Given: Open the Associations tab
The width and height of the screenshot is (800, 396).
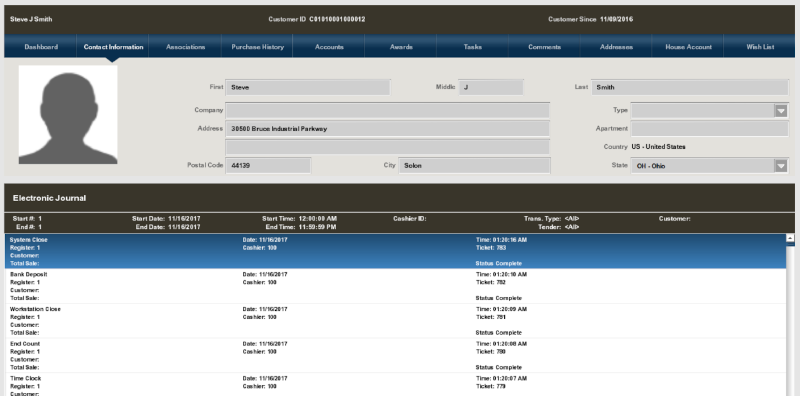Looking at the screenshot, I should point(185,46).
